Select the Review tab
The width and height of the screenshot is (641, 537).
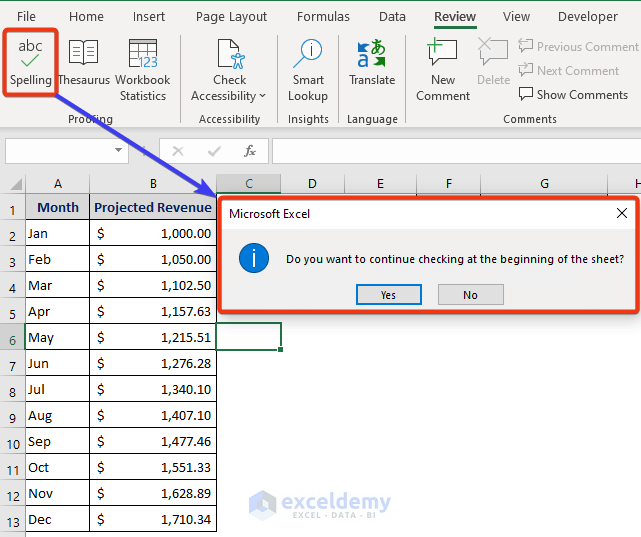click(455, 16)
